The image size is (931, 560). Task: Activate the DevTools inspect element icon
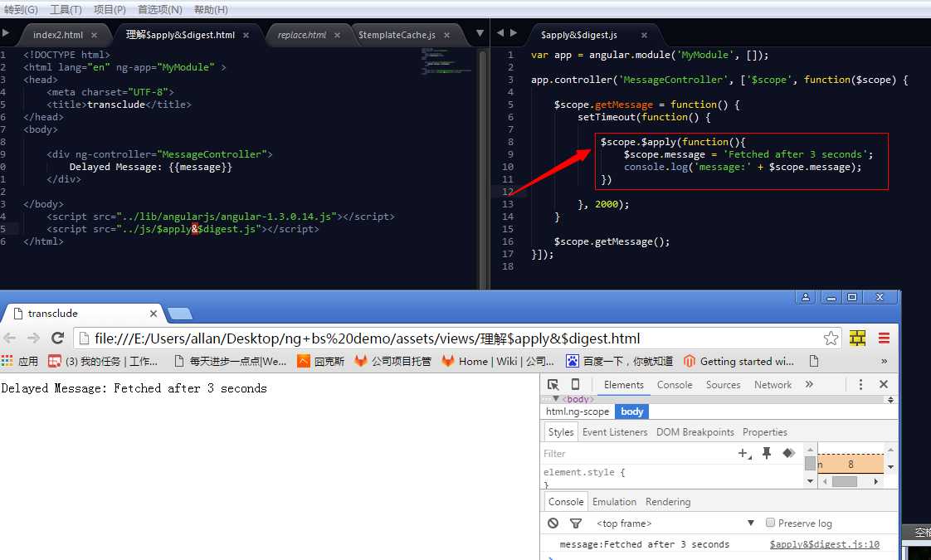click(553, 385)
